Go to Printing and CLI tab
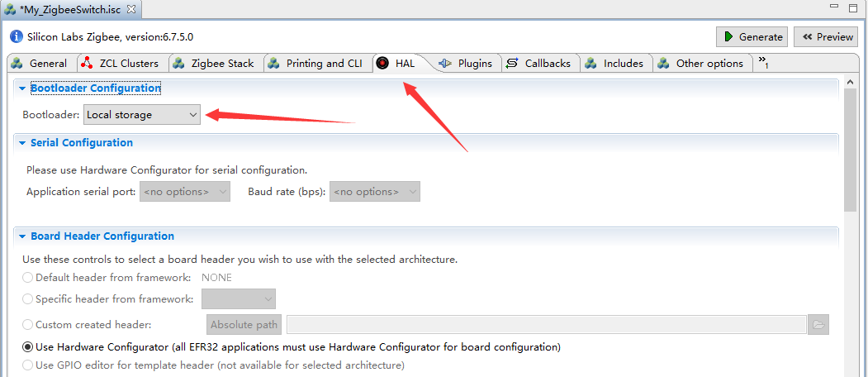The width and height of the screenshot is (868, 377). point(316,63)
